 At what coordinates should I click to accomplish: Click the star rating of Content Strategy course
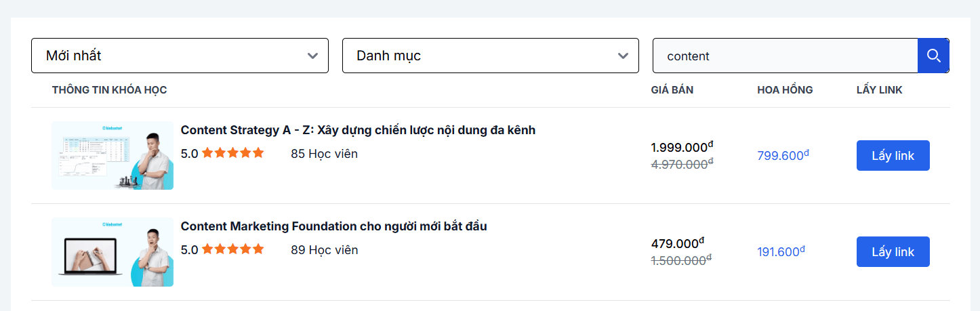[x=232, y=153]
